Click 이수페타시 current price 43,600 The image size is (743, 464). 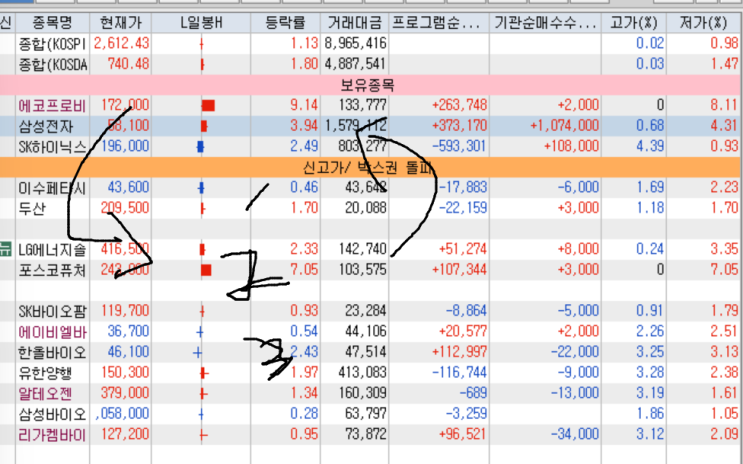(x=128, y=188)
